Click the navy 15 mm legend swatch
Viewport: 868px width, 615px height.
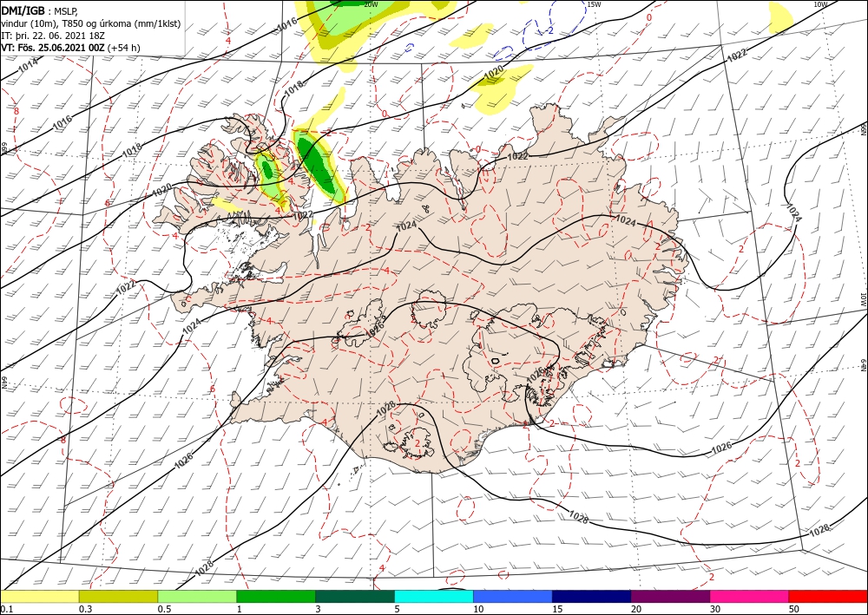pos(592,597)
